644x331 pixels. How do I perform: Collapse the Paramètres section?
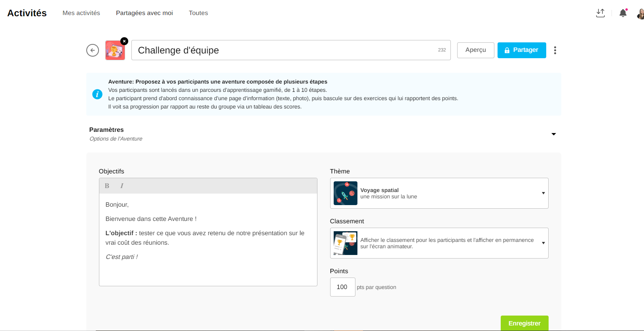[x=553, y=134]
